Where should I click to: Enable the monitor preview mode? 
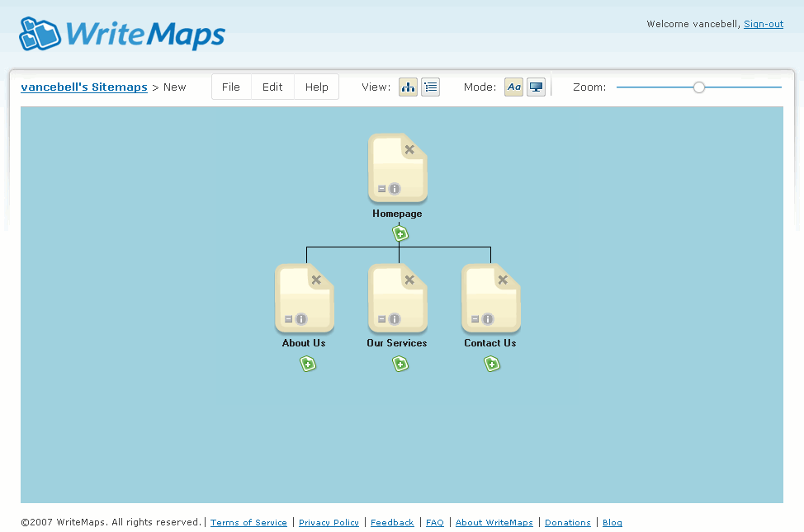tap(536, 87)
